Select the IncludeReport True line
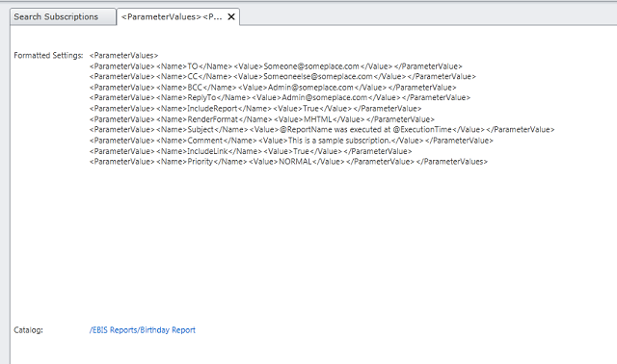Screen dimensions: 617x364 [255, 109]
